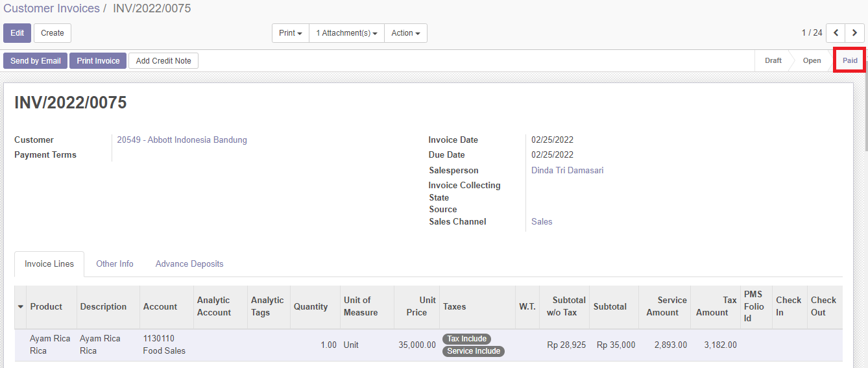This screenshot has width=868, height=368.
Task: Open the Customer Invoices breadcrumb link
Action: click(52, 8)
